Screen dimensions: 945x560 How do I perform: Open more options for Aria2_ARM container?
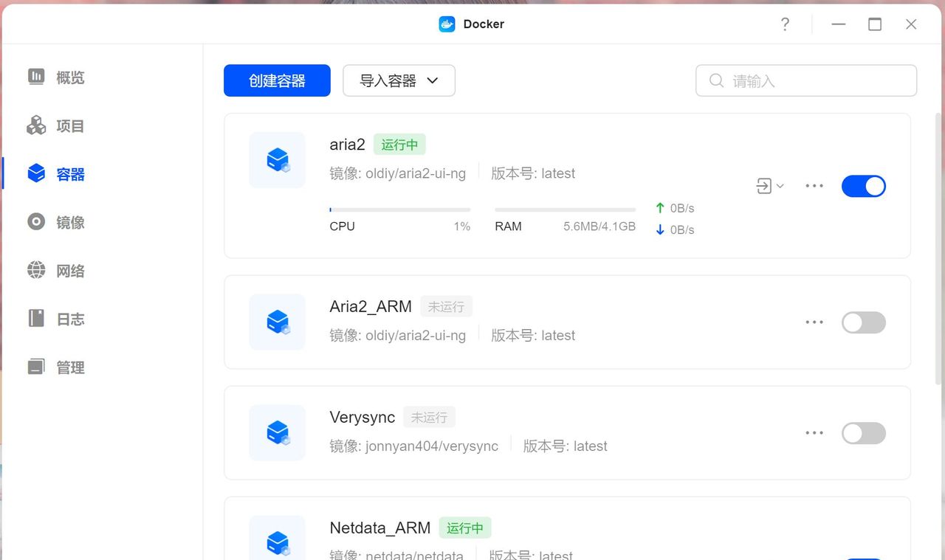(814, 322)
